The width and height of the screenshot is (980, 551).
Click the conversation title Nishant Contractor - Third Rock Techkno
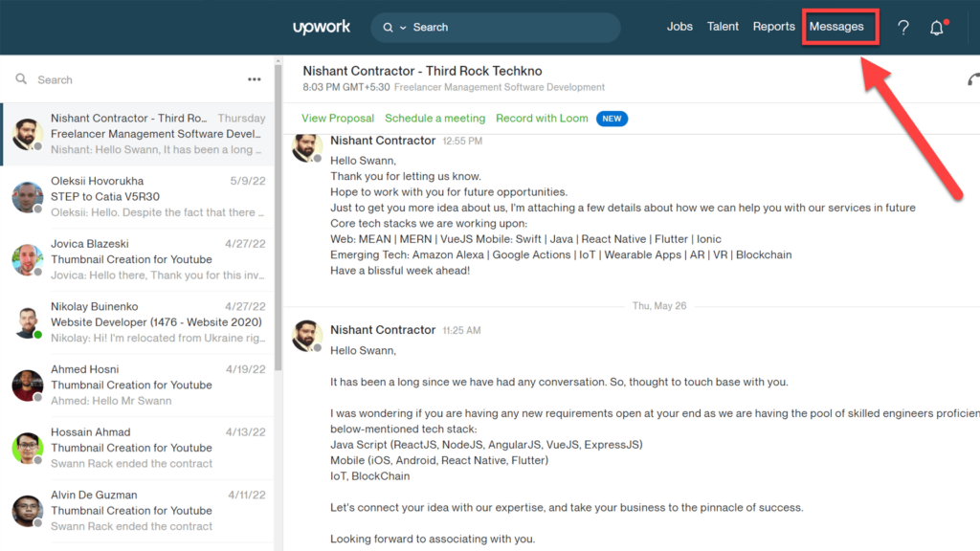422,71
